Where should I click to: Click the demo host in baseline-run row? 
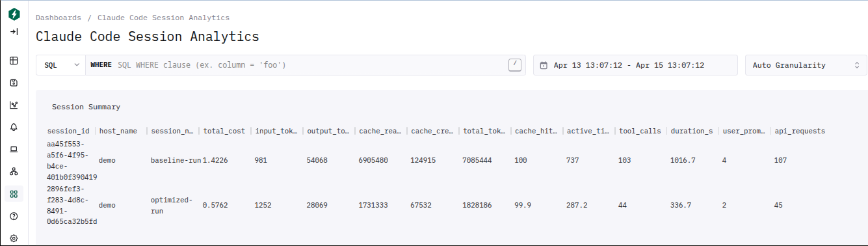107,160
